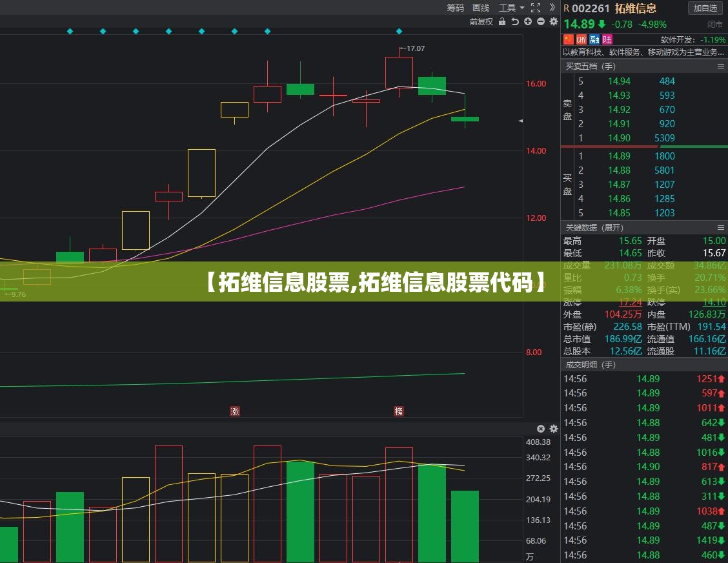
Task: Click the double chevron » icon
Action: tap(552, 8)
